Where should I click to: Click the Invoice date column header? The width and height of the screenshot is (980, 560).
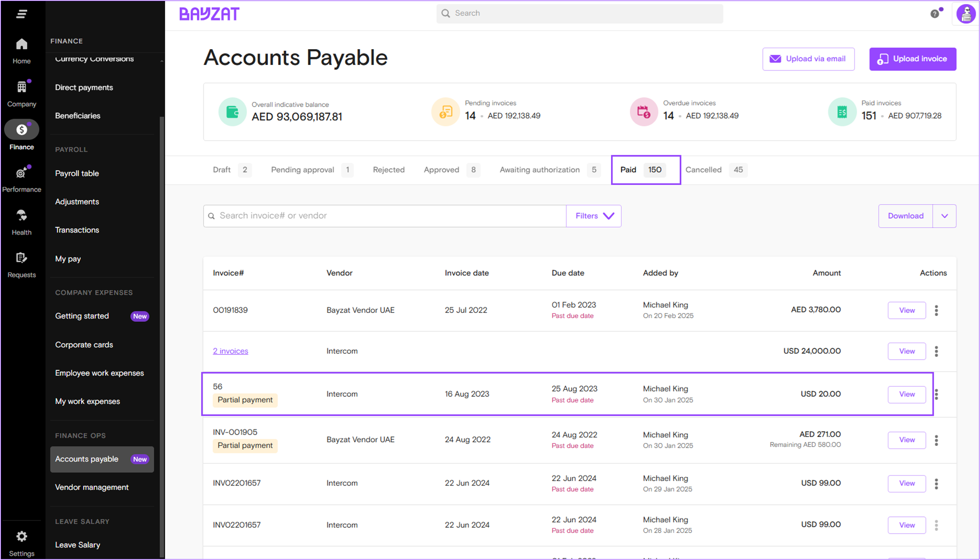(x=467, y=273)
